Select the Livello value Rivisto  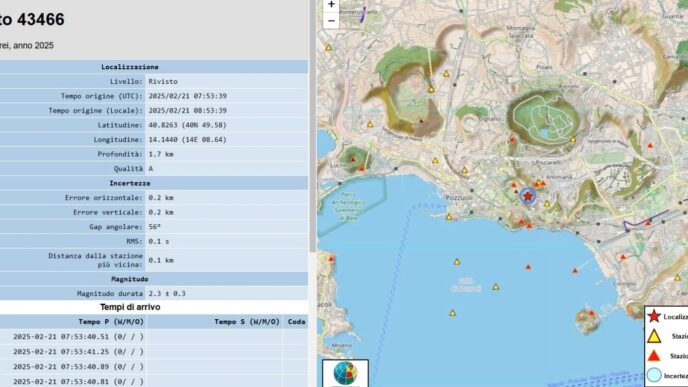pyautogui.click(x=163, y=81)
